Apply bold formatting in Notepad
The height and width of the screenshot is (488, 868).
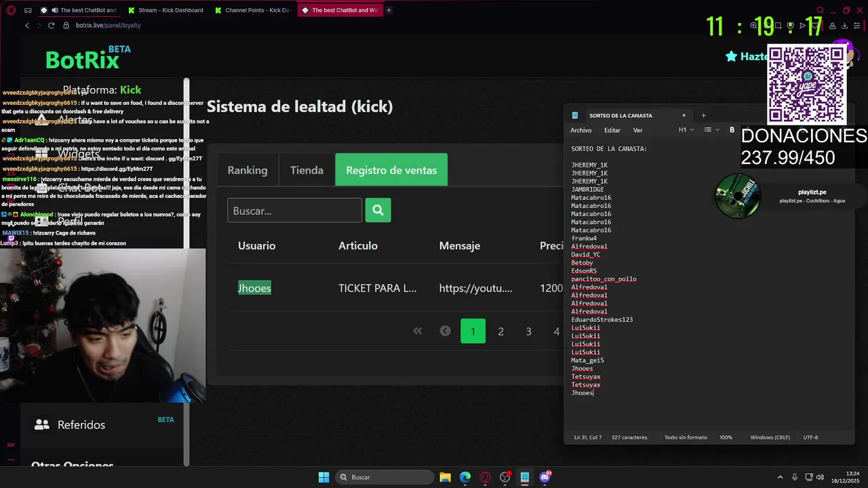coord(732,129)
